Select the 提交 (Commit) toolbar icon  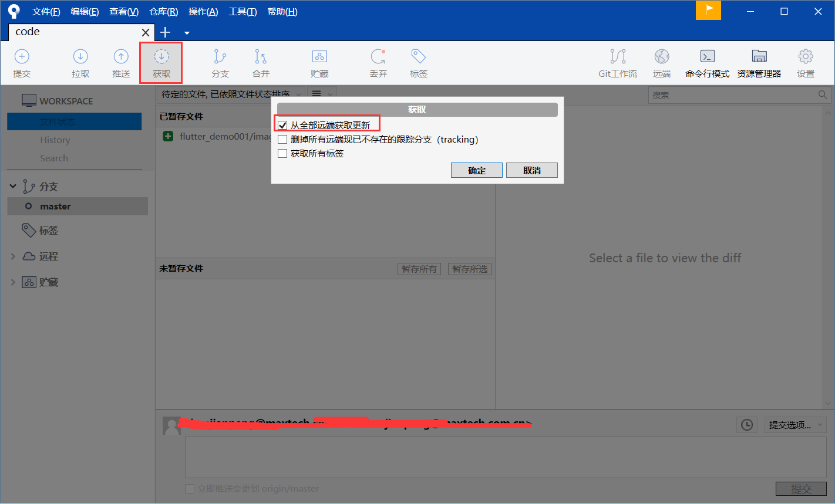point(22,62)
